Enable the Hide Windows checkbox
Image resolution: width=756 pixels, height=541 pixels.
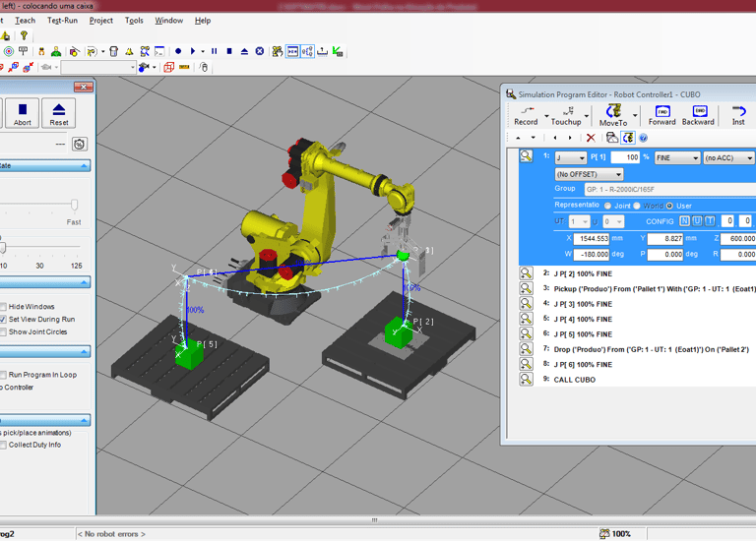(3, 307)
